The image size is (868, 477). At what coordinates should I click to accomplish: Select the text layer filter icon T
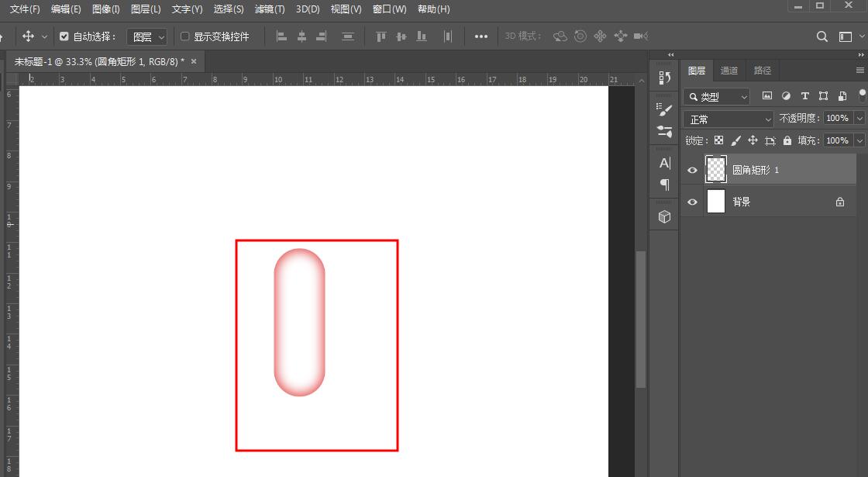pos(804,95)
